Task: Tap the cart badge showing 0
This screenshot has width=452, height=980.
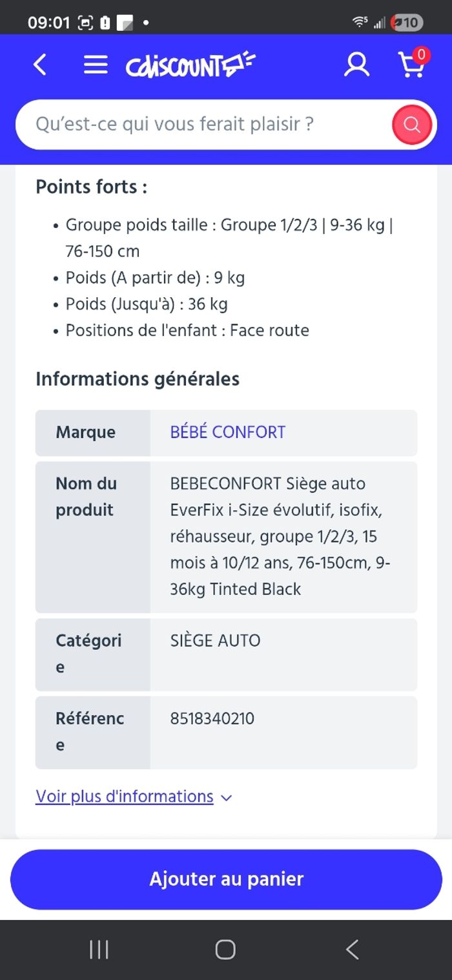Action: [x=421, y=55]
